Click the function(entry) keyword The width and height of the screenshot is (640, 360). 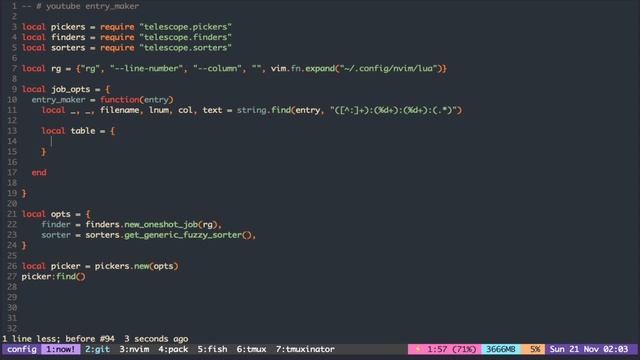[136, 100]
